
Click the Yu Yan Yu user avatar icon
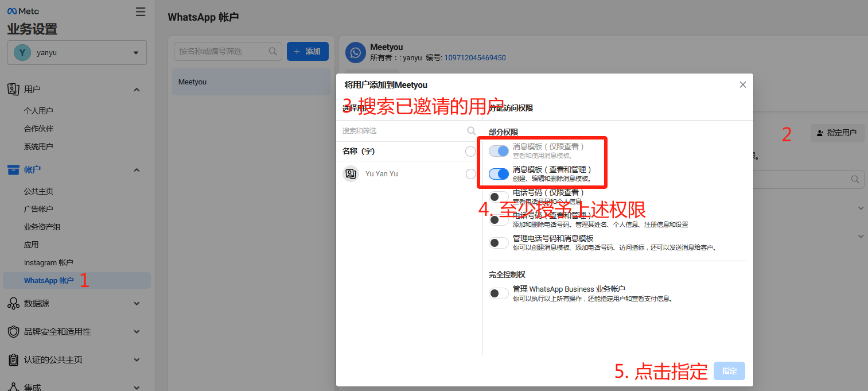pos(351,173)
